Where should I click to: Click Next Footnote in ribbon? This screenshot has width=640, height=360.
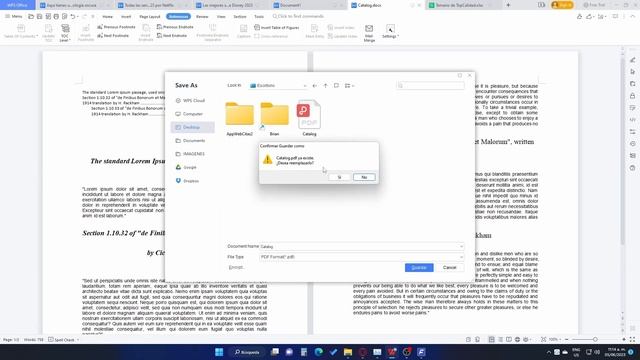pyautogui.click(x=113, y=36)
